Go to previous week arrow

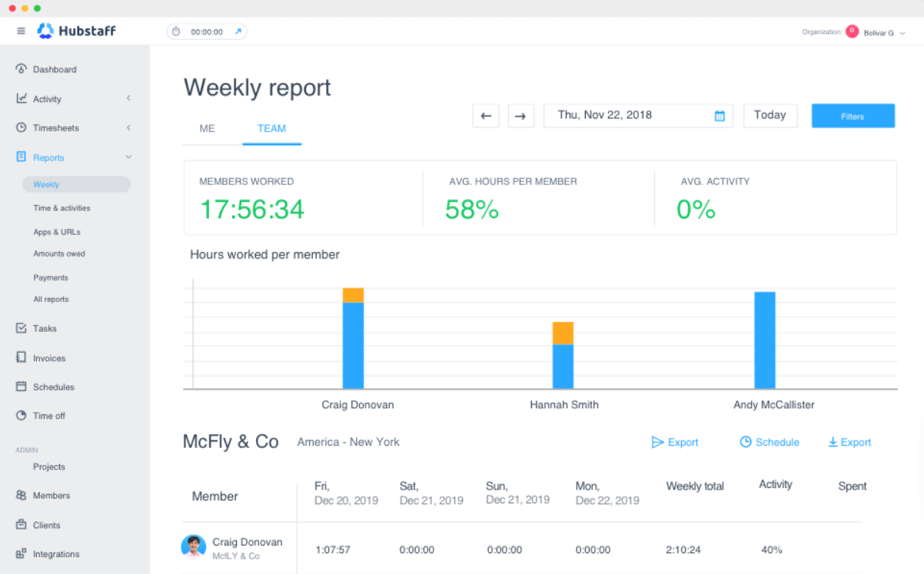[486, 116]
